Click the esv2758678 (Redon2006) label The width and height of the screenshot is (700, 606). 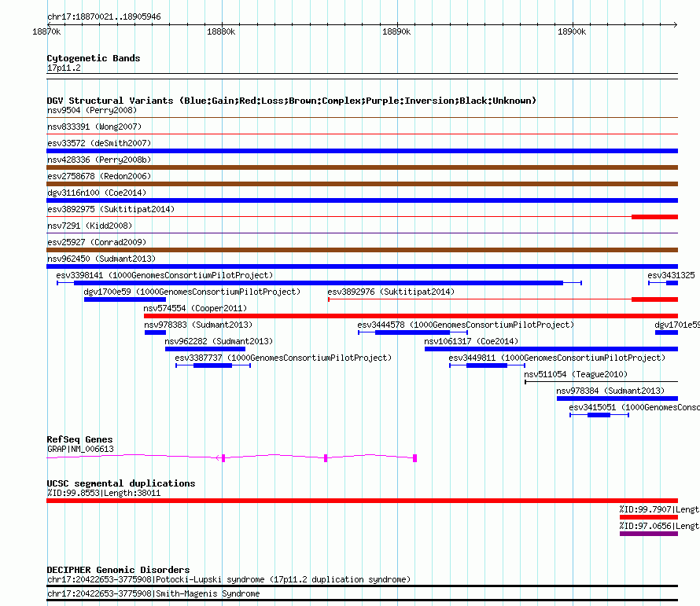click(99, 176)
